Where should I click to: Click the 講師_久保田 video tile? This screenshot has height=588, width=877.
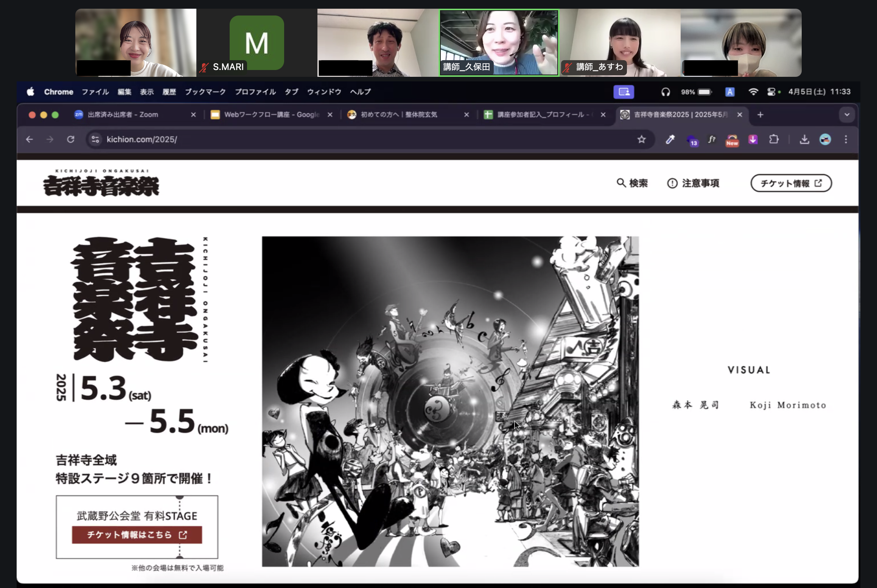(499, 43)
